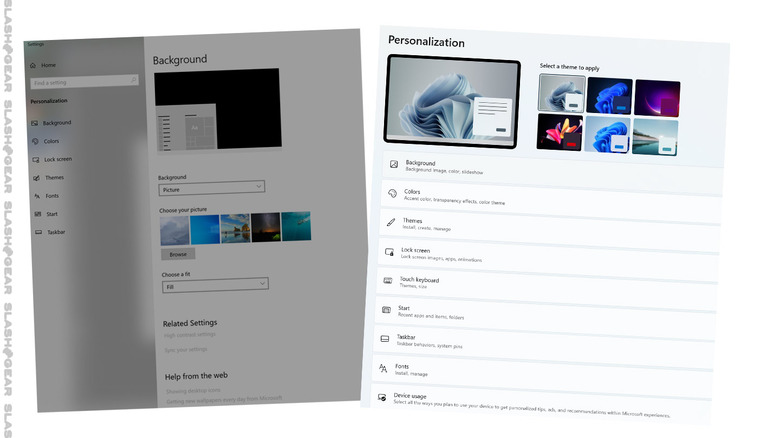780x438 pixels.
Task: Apply the dark blue bloom theme
Action: coord(609,96)
